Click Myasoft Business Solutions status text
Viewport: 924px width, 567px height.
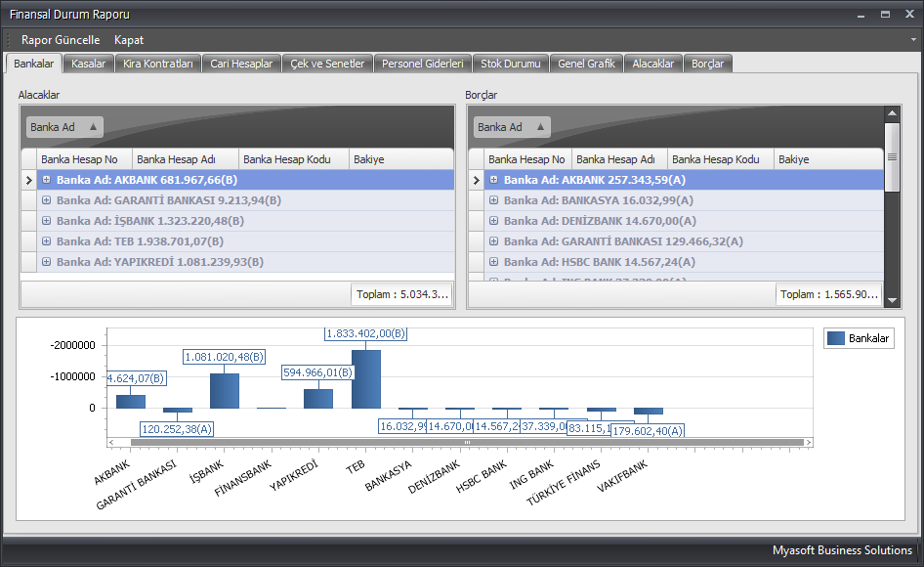pos(842,549)
